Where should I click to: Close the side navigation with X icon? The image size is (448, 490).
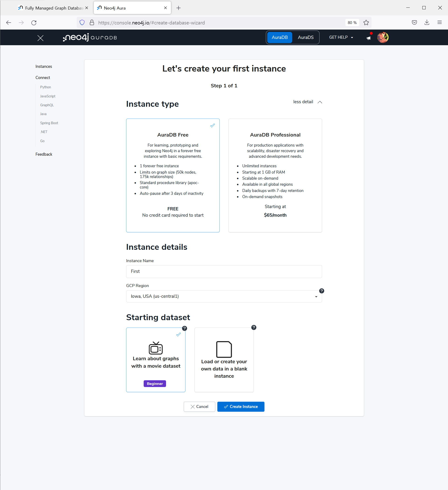click(x=40, y=38)
